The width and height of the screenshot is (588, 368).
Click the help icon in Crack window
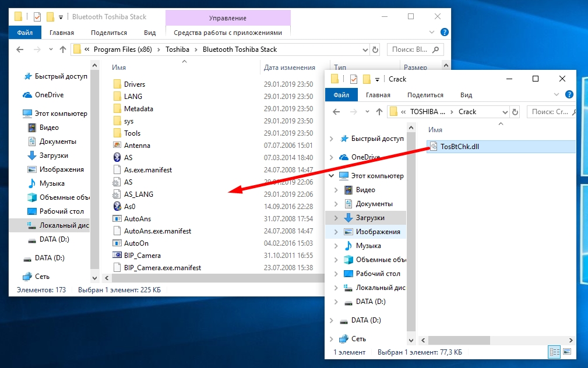pyautogui.click(x=569, y=95)
